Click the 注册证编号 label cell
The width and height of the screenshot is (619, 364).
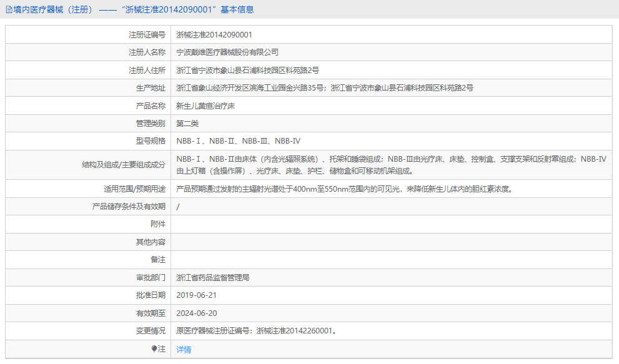[147, 35]
